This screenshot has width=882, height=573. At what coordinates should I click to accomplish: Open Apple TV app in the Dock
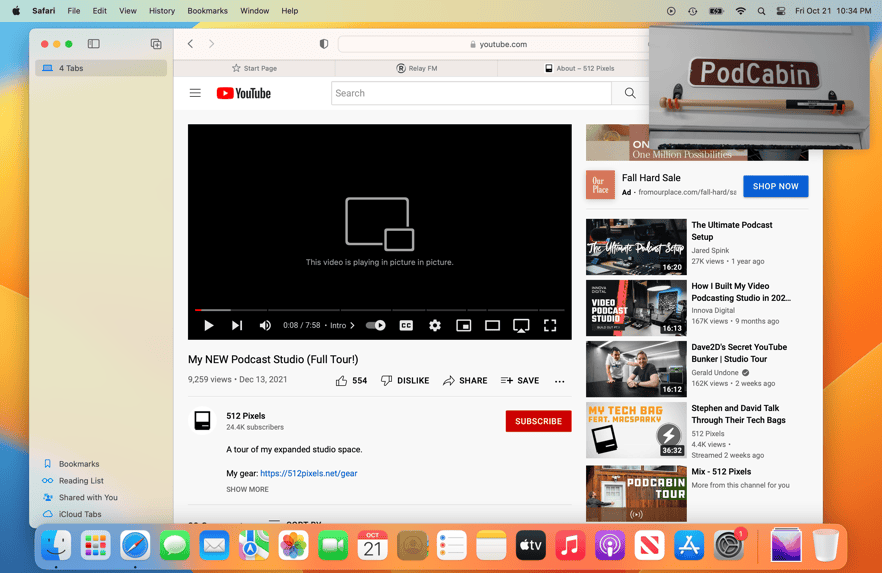(x=530, y=545)
